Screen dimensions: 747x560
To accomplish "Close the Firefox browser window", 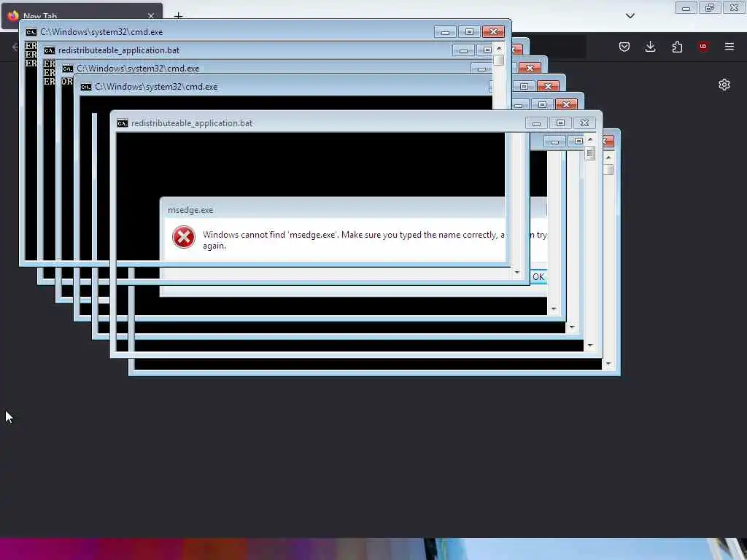I will (734, 7).
